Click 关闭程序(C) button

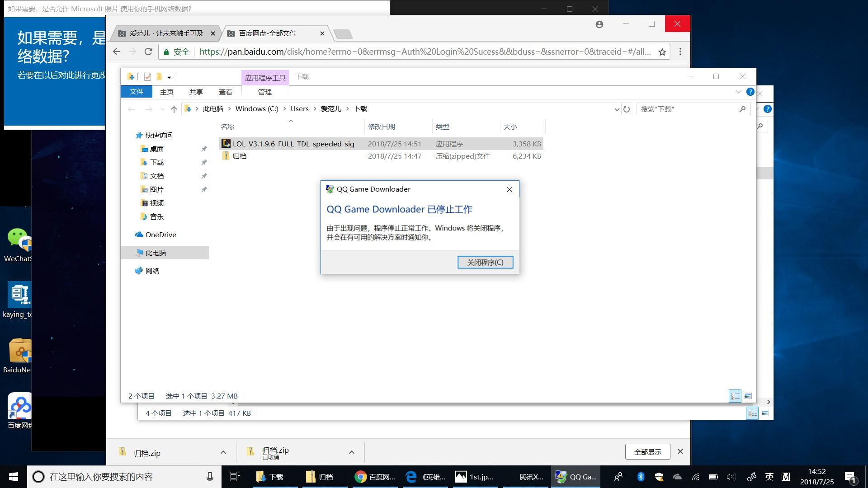(485, 262)
